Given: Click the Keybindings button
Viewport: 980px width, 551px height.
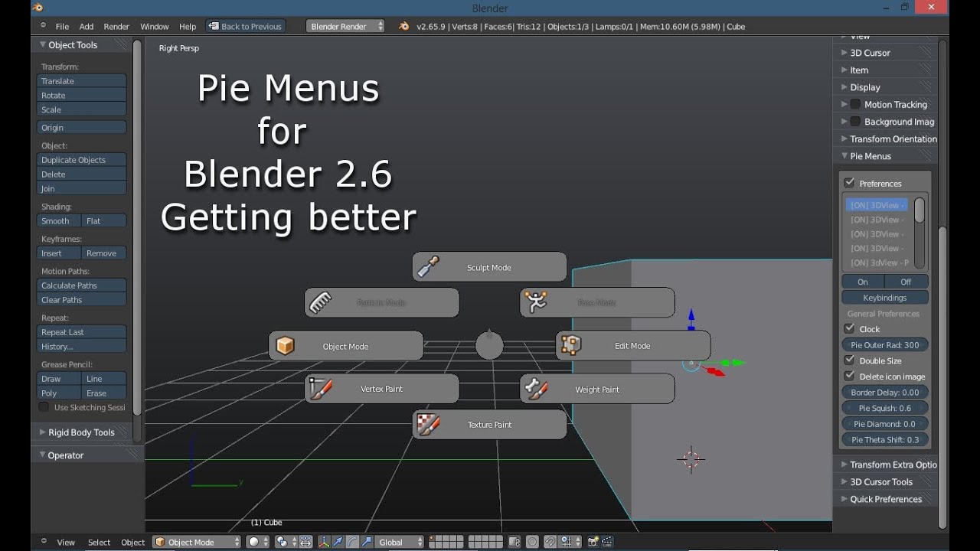Looking at the screenshot, I should pos(884,298).
